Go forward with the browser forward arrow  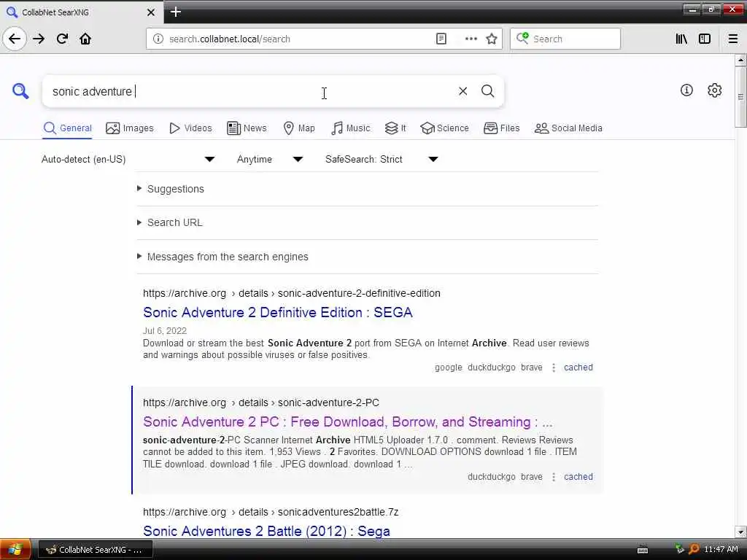pos(39,39)
